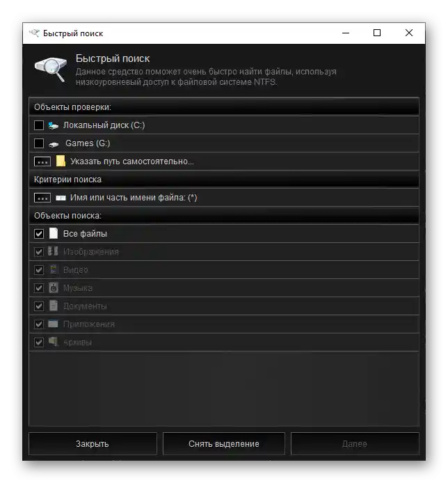Viewport: 448px width, 483px height.
Task: Uncheck the Все файлы checkbox
Action: point(39,234)
